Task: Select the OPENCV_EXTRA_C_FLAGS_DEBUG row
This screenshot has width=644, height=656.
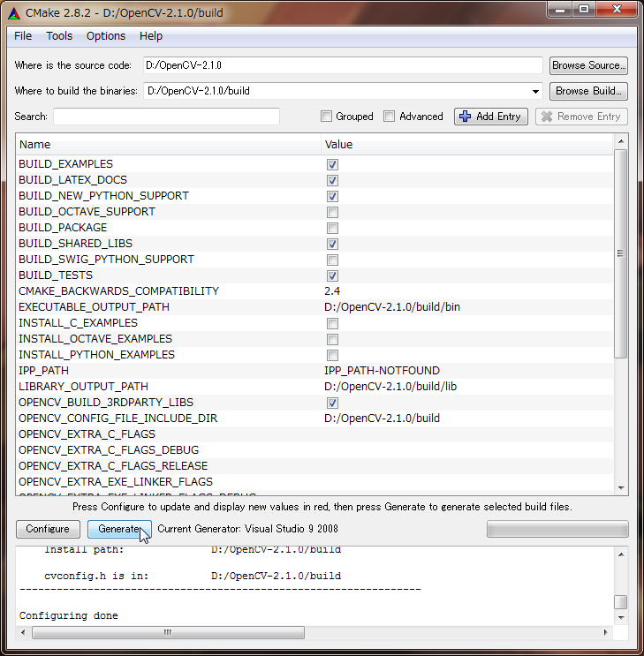Action: click(314, 450)
